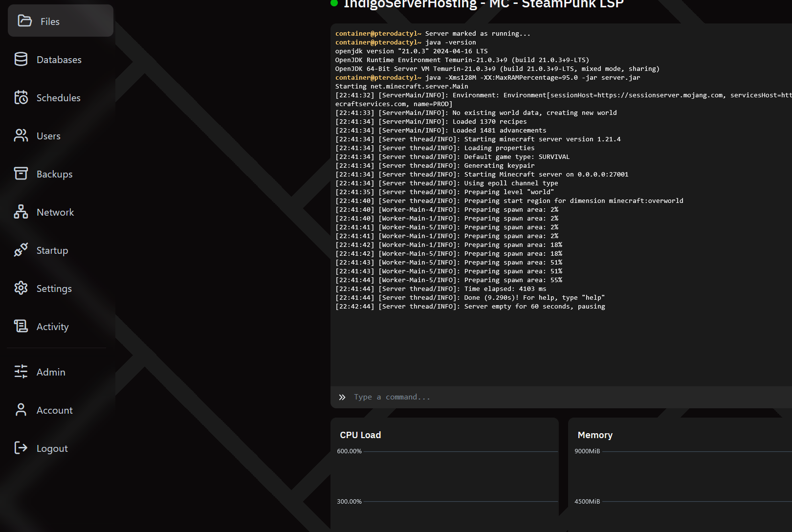Click the 'Starting Minecraft server on 0.0.0.0:27001' line
792x532 pixels.
tap(482, 174)
